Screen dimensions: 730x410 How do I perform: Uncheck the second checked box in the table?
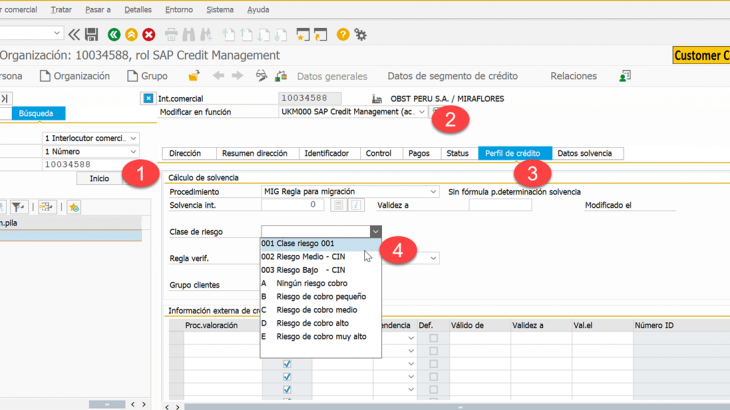[287, 377]
